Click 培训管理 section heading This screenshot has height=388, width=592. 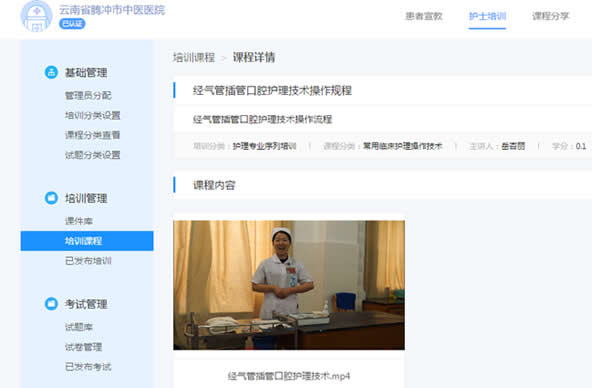tap(86, 198)
